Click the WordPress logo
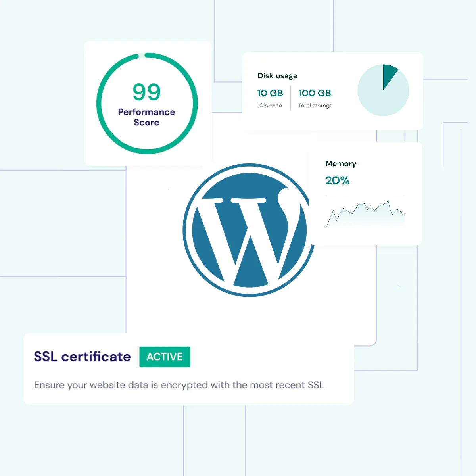The image size is (476, 476). coord(249,230)
